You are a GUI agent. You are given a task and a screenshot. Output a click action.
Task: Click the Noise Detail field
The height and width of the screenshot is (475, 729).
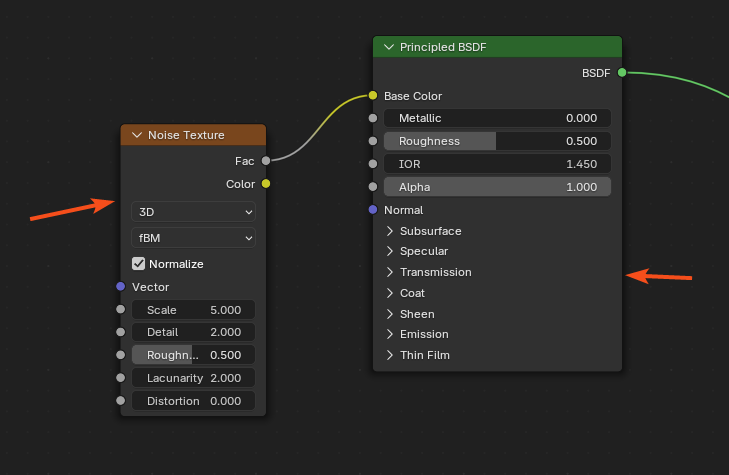[193, 332]
